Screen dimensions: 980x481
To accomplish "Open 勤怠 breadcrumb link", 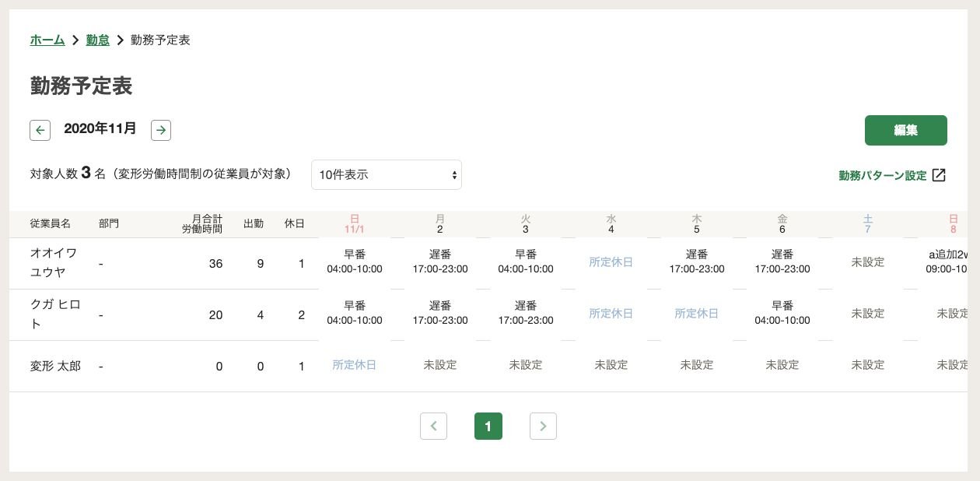I will [x=98, y=40].
